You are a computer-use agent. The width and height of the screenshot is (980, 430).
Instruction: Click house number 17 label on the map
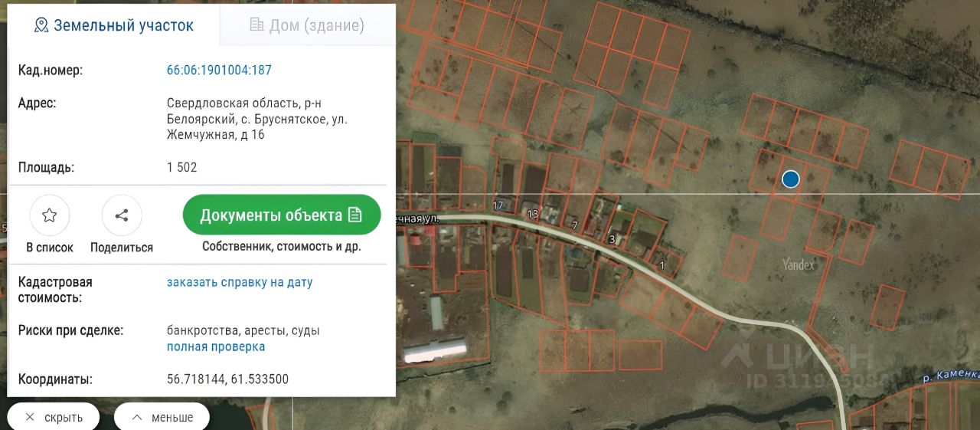[498, 205]
